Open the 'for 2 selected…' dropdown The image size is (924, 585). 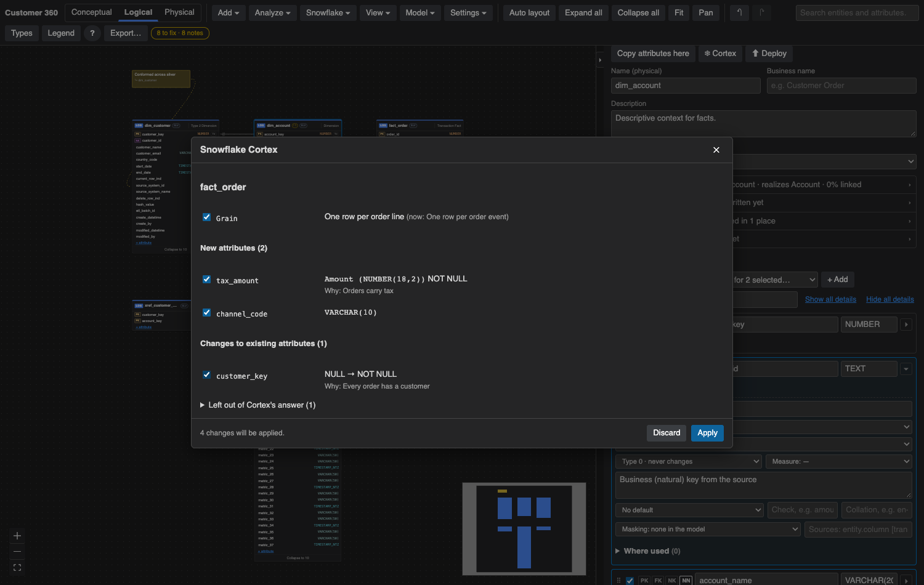pos(775,280)
